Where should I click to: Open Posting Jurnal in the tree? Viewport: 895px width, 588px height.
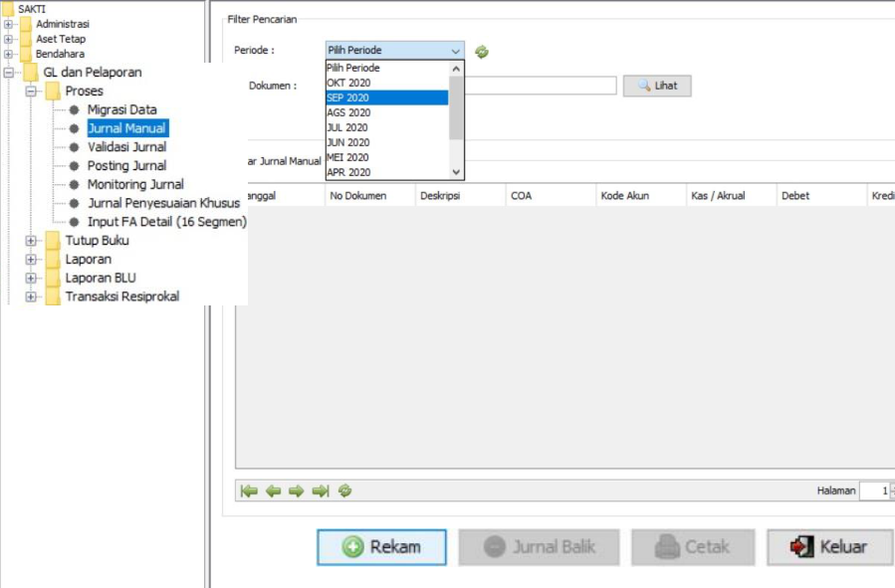pos(126,166)
